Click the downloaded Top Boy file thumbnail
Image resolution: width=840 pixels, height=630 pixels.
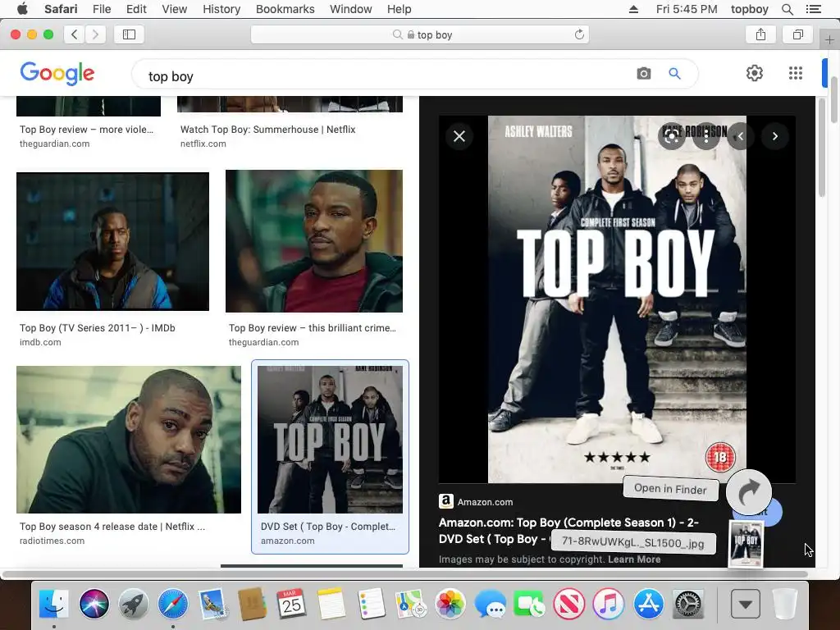pyautogui.click(x=746, y=545)
